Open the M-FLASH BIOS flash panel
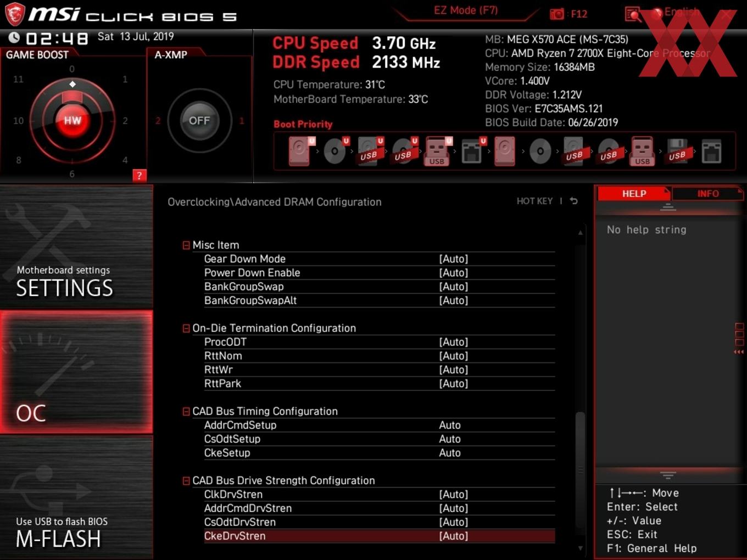The width and height of the screenshot is (747, 560). 76,497
